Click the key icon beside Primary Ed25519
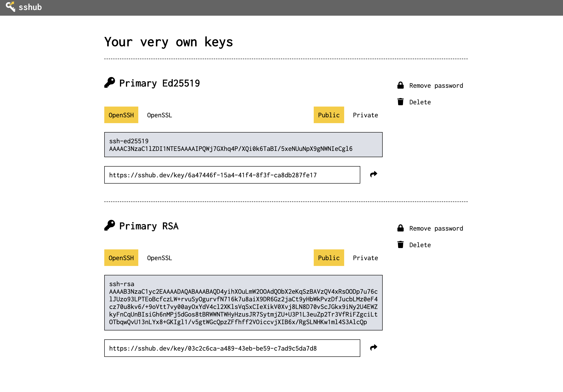Image resolution: width=563 pixels, height=392 pixels. click(110, 82)
